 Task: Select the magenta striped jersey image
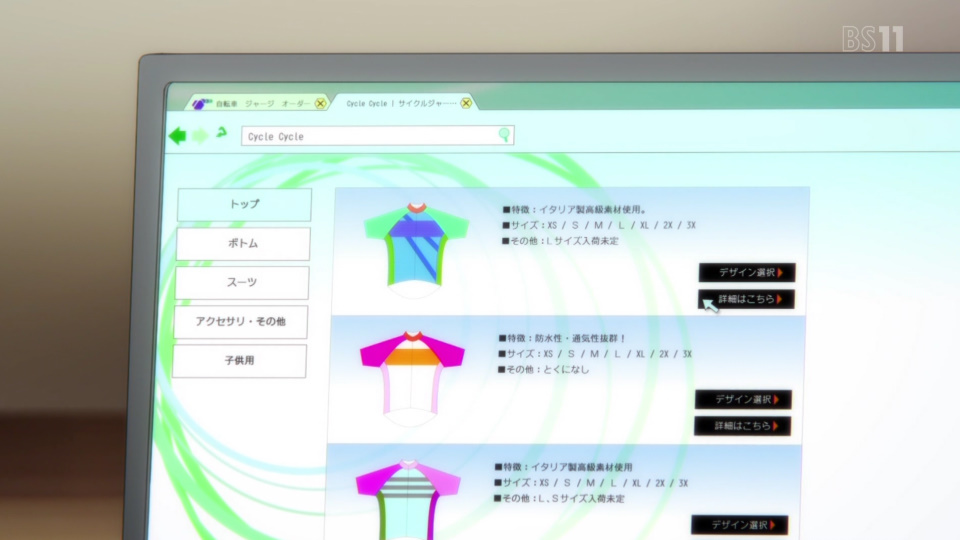(408, 500)
